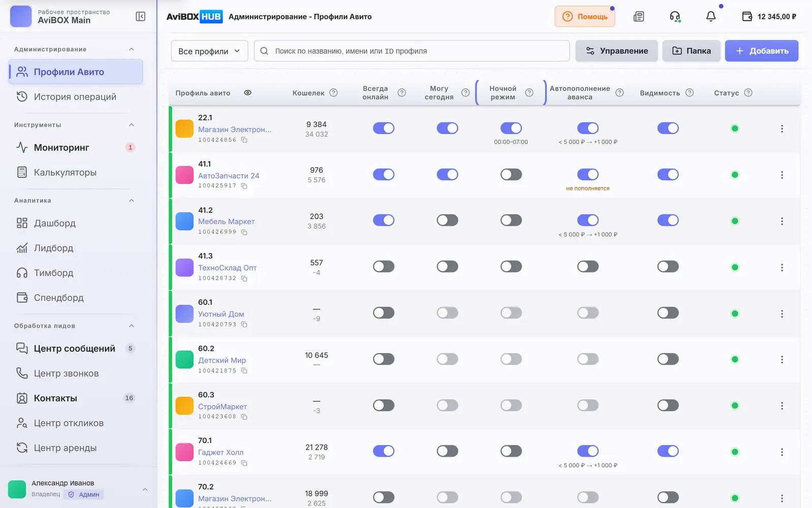Collapse the Аналитика section
Viewport: 812px width, 508px height.
tap(132, 201)
